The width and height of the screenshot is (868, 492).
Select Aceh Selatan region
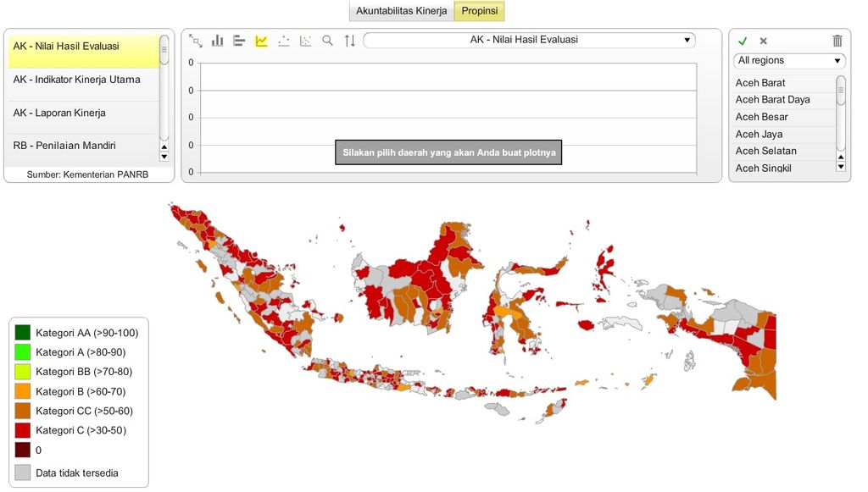coord(784,151)
